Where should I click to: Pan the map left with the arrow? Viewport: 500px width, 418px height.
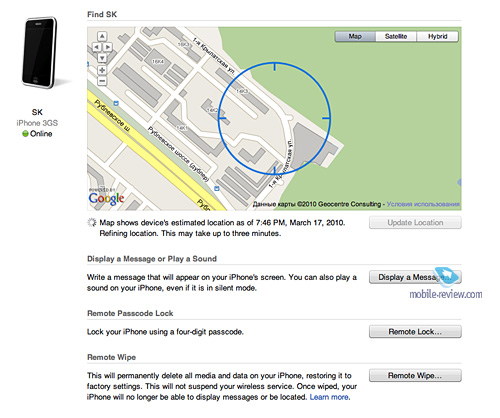point(96,47)
